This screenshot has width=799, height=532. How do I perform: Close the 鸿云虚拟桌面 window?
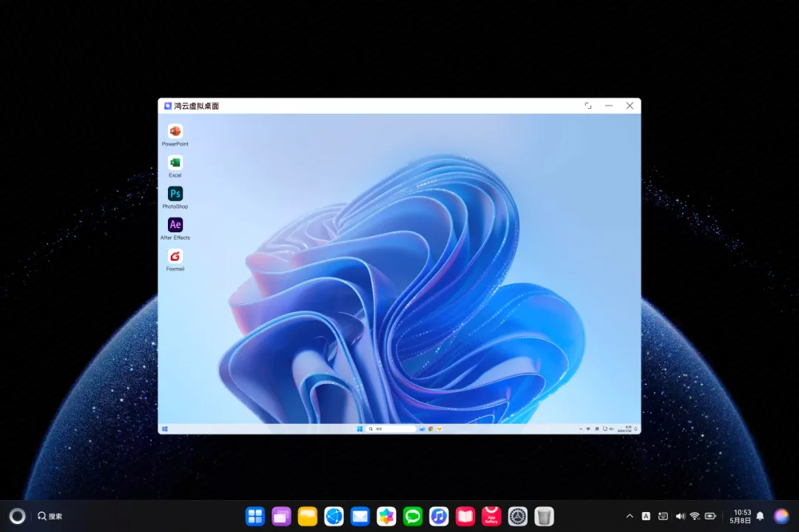point(630,106)
